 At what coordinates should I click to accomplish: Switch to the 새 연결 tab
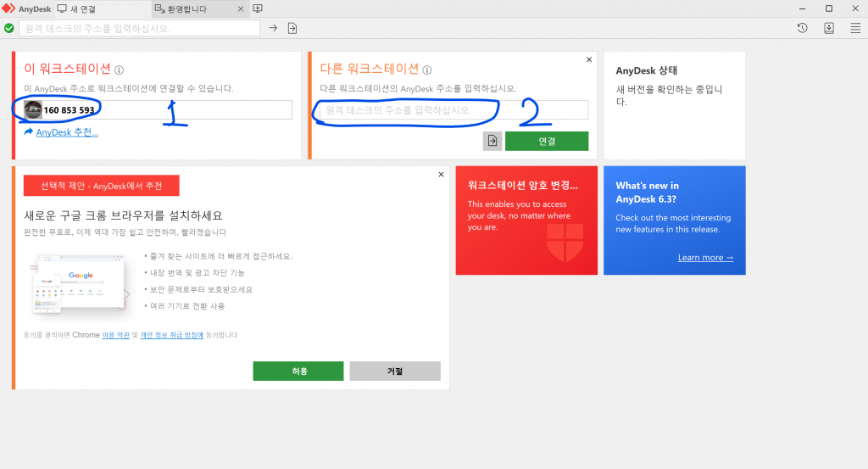point(103,8)
